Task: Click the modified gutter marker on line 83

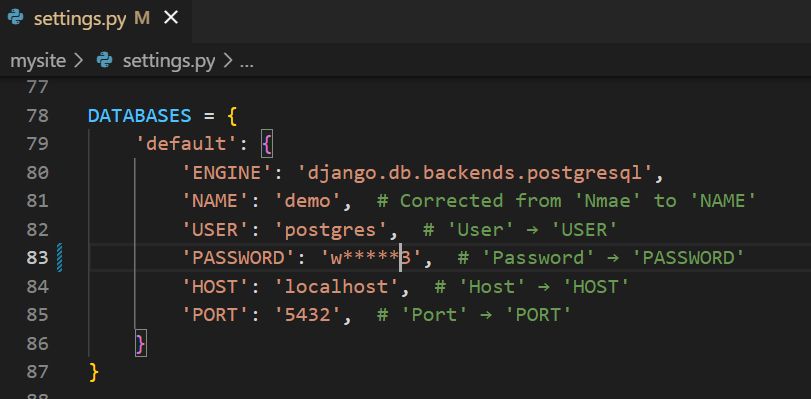Action: 59,257
